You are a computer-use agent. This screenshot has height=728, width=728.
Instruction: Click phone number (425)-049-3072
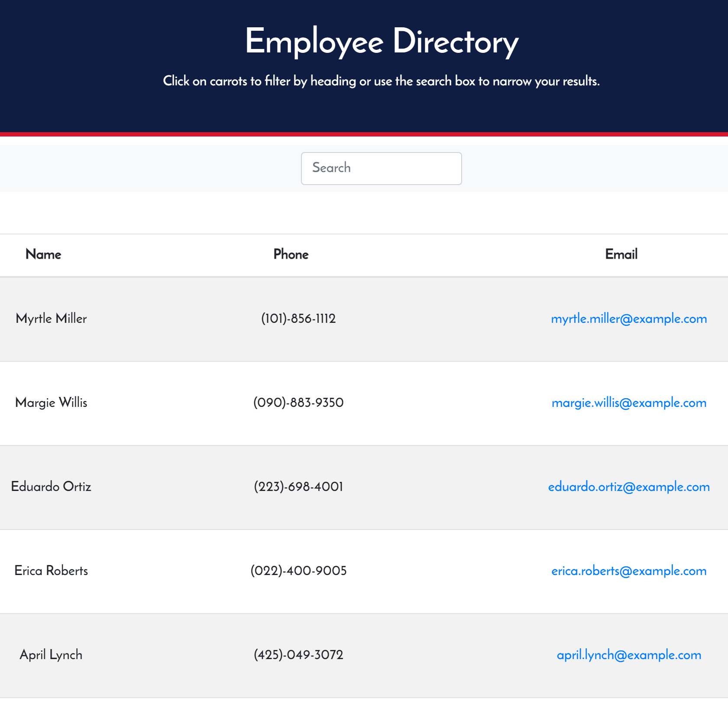coord(298,655)
